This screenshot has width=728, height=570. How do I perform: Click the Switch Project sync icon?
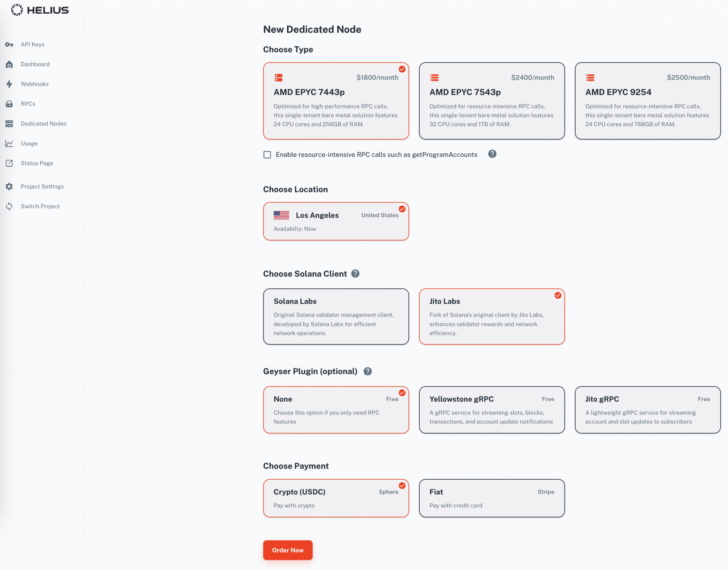(9, 206)
